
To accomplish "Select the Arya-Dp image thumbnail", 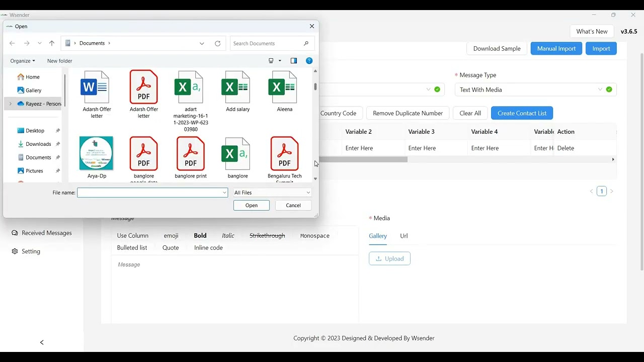I will (97, 158).
